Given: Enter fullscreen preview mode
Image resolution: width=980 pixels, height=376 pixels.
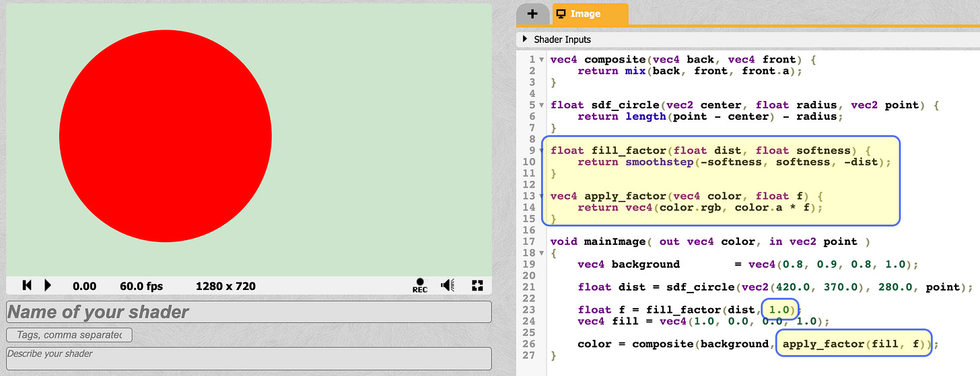Looking at the screenshot, I should (x=477, y=285).
